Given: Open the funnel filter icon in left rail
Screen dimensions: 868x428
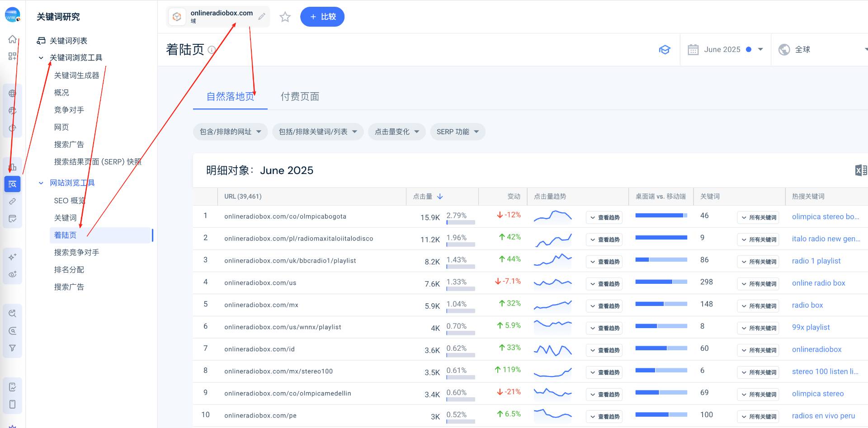Looking at the screenshot, I should coord(12,348).
